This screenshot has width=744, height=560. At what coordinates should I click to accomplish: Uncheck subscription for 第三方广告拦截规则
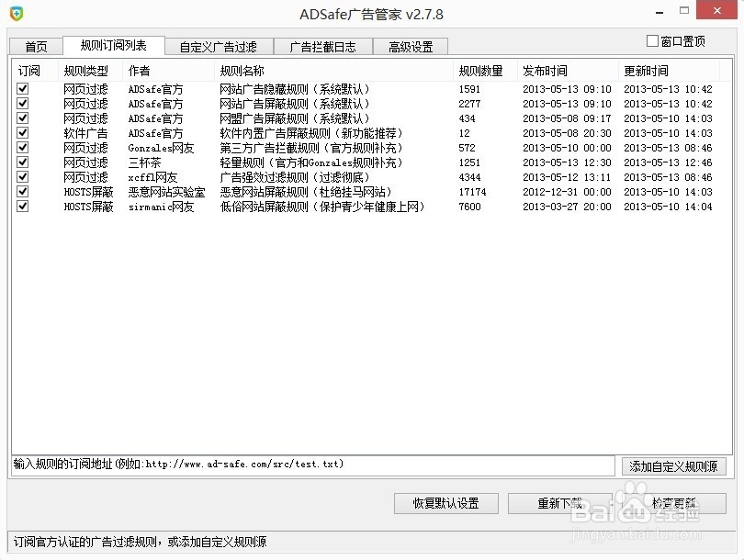coord(22,148)
